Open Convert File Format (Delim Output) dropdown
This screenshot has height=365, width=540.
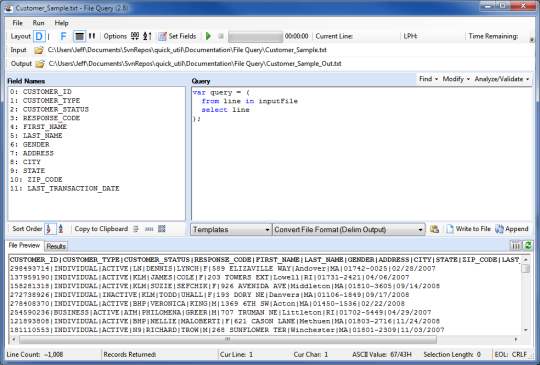(x=349, y=230)
